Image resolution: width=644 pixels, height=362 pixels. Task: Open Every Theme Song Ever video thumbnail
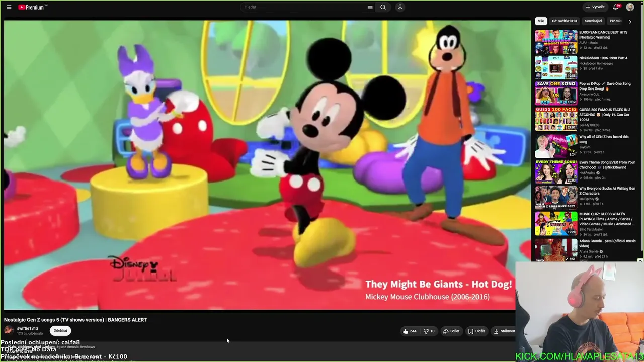tap(556, 171)
